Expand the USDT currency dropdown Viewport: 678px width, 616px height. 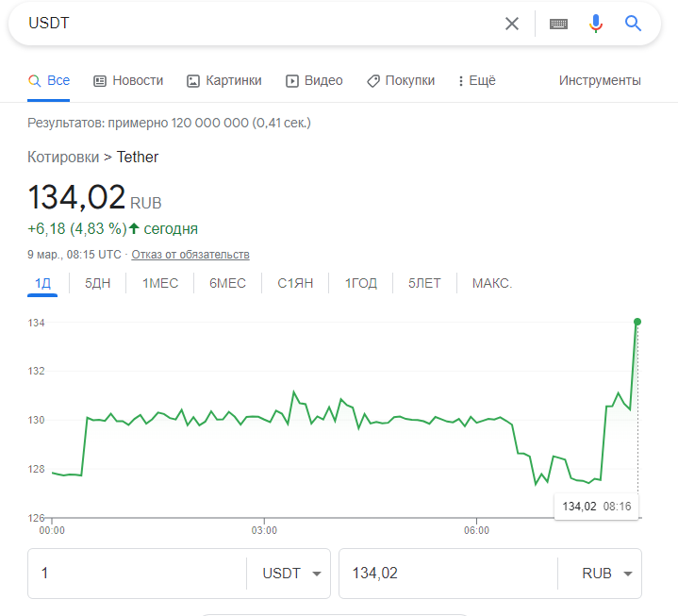(x=289, y=574)
